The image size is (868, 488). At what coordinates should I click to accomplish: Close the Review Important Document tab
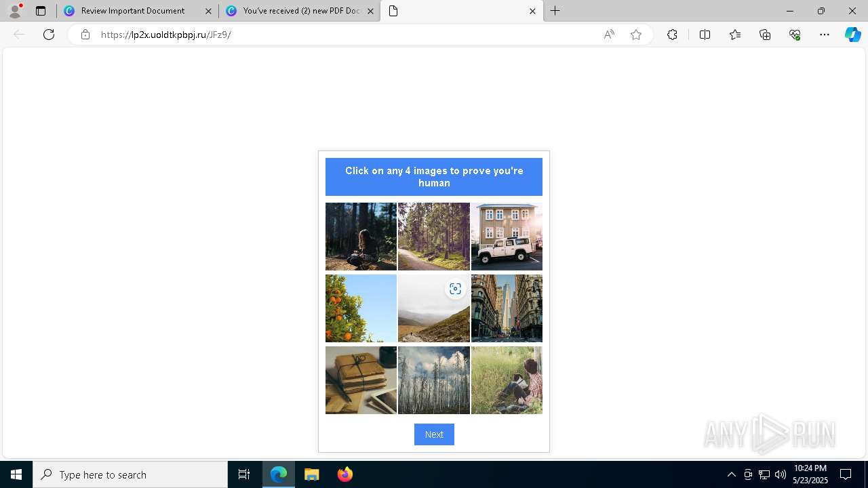pyautogui.click(x=208, y=11)
